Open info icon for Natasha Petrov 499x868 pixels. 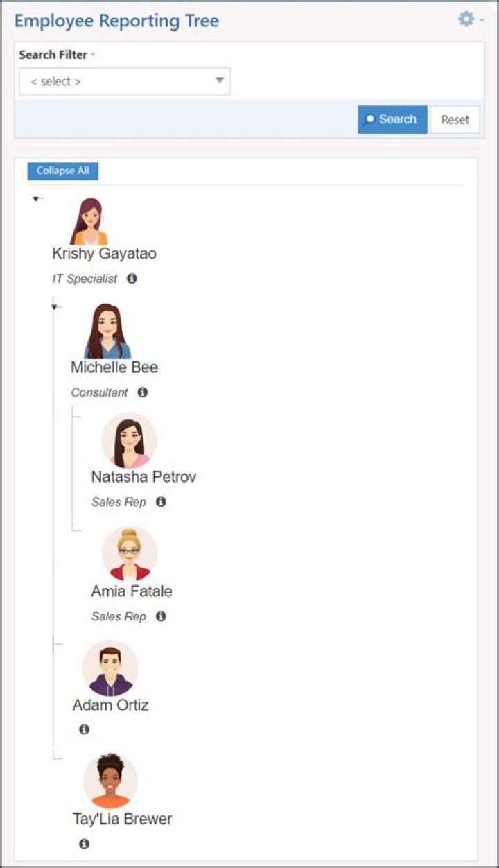pos(161,502)
